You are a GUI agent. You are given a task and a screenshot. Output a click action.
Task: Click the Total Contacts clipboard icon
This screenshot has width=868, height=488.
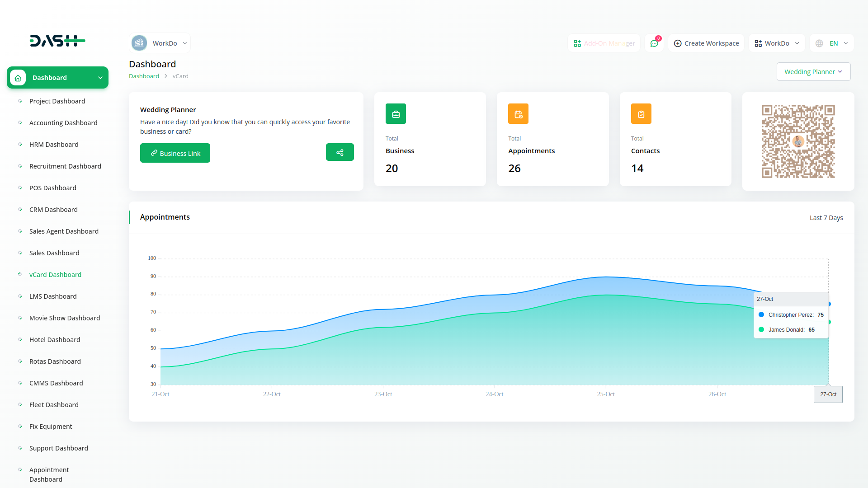pyautogui.click(x=641, y=114)
